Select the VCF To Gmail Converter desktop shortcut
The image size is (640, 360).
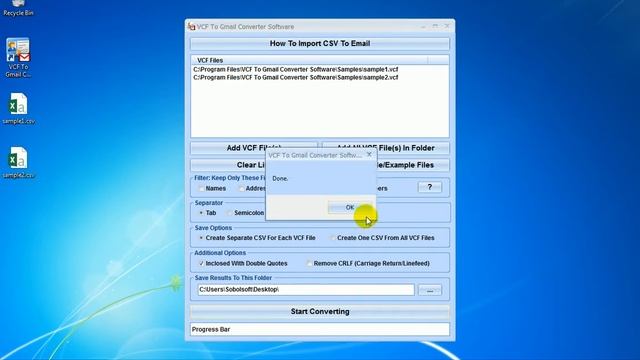click(x=18, y=58)
